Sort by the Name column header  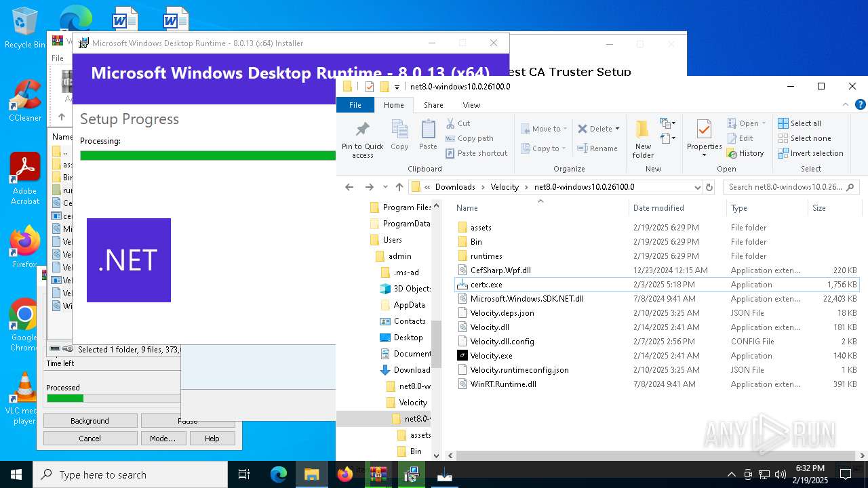coord(540,208)
